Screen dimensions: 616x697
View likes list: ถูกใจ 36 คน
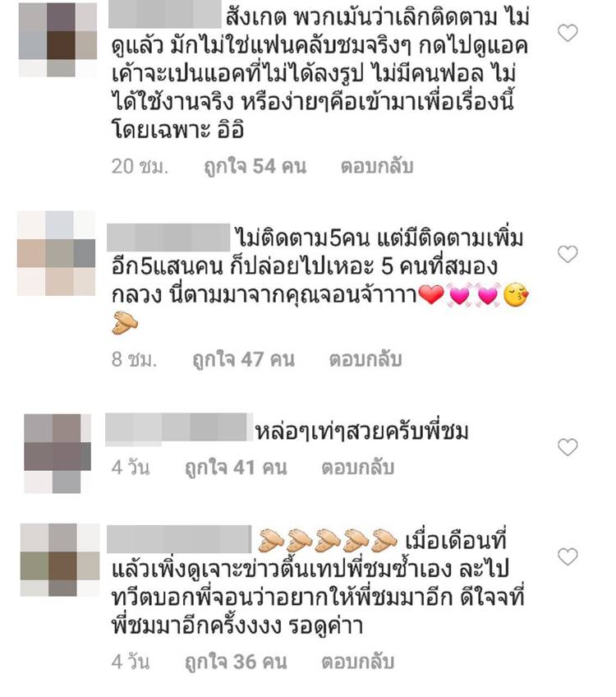pyautogui.click(x=237, y=662)
